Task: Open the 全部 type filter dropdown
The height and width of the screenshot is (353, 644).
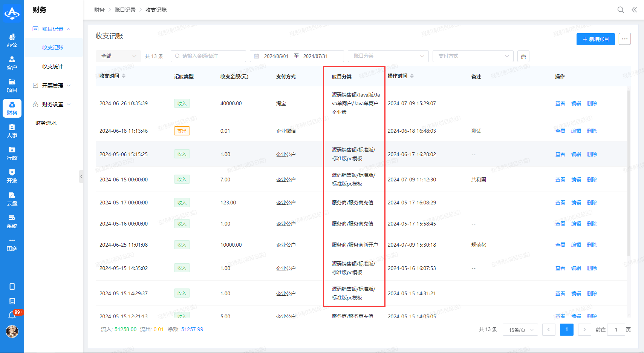Action: coord(118,56)
